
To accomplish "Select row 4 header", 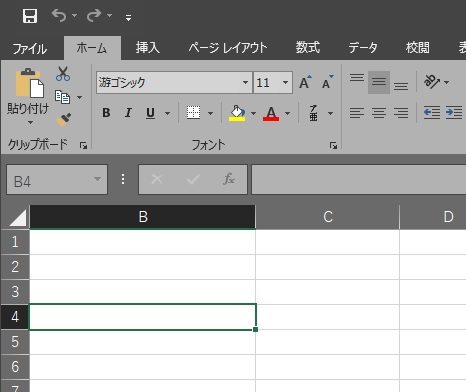I will [15, 317].
